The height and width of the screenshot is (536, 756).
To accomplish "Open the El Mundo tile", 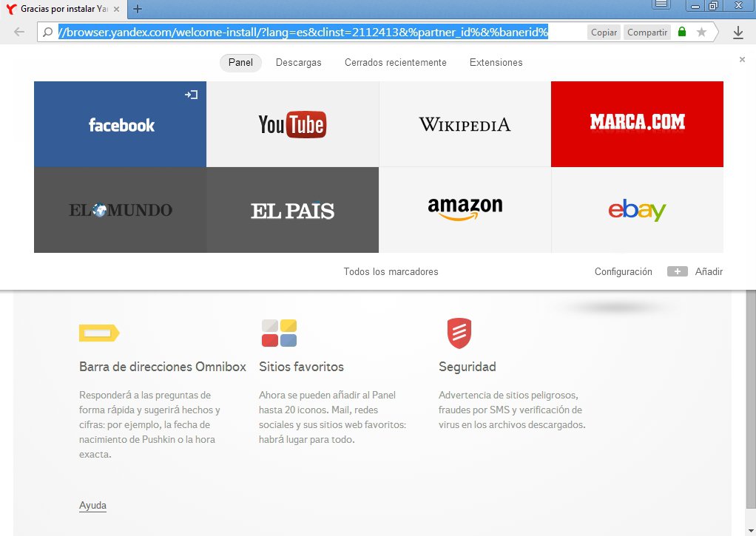I will click(x=120, y=210).
